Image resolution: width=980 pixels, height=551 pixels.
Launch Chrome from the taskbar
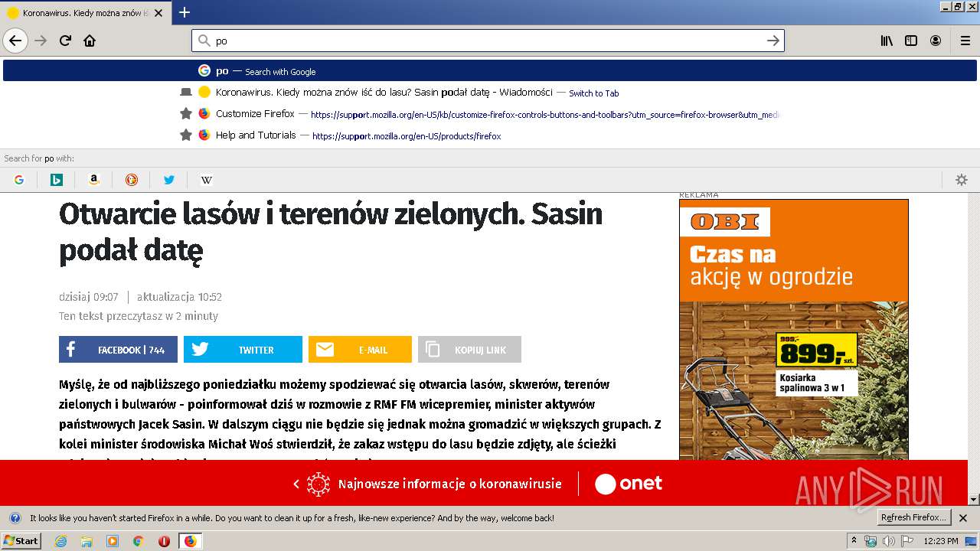(x=138, y=541)
